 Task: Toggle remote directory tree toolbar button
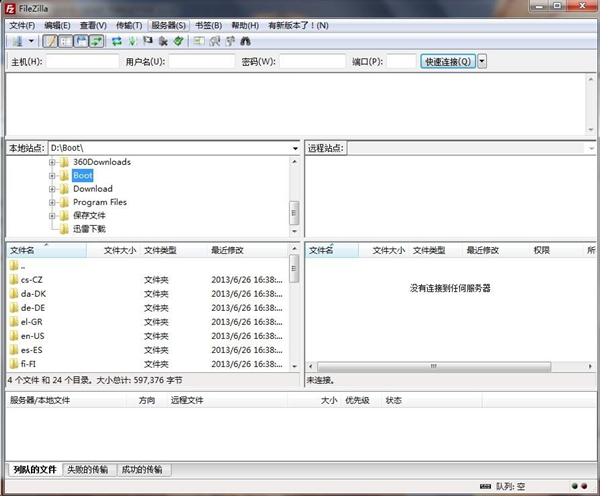[x=81, y=41]
